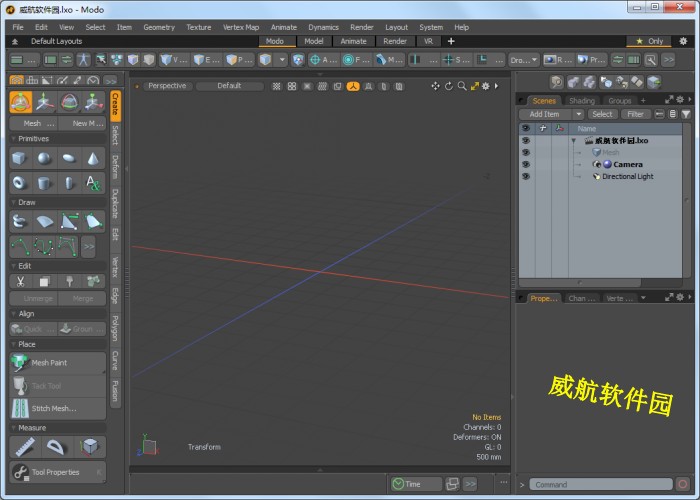Viewport: 700px width, 500px height.
Task: Toggle the Only star button
Action: (x=649, y=41)
